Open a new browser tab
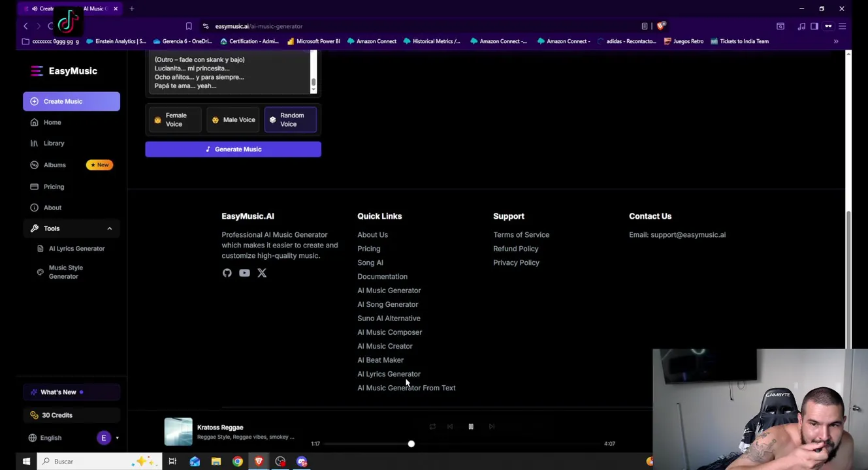 132,8
